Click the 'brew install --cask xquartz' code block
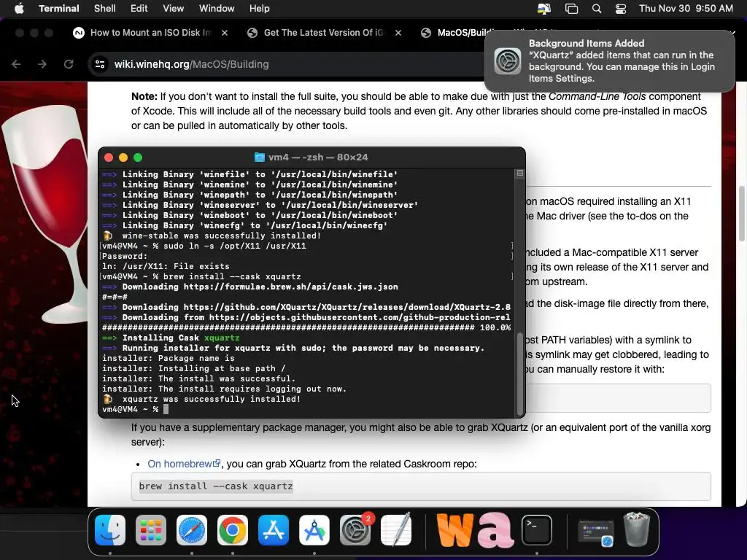This screenshot has width=747, height=560. pos(421,486)
